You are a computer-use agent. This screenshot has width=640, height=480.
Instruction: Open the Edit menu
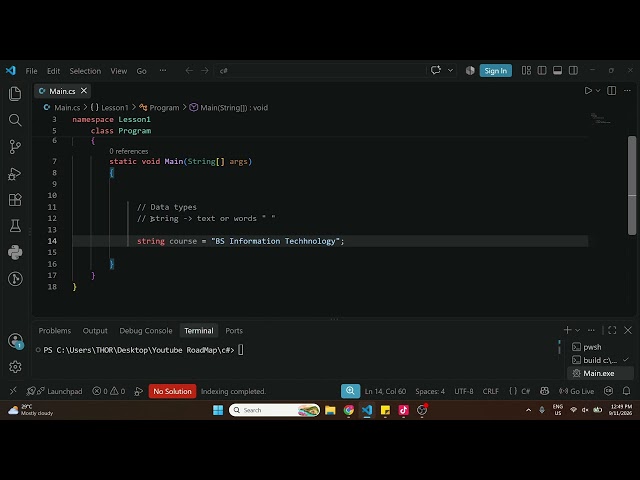53,71
